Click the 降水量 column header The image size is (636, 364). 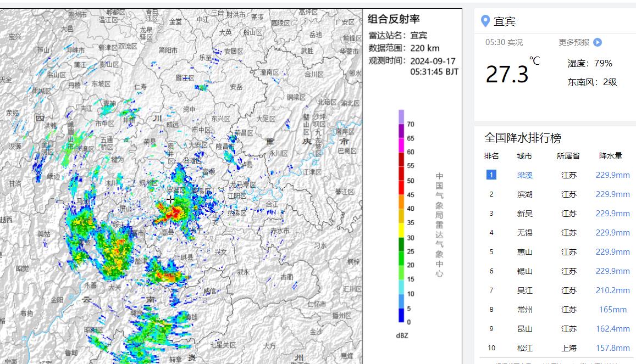pyautogui.click(x=610, y=156)
